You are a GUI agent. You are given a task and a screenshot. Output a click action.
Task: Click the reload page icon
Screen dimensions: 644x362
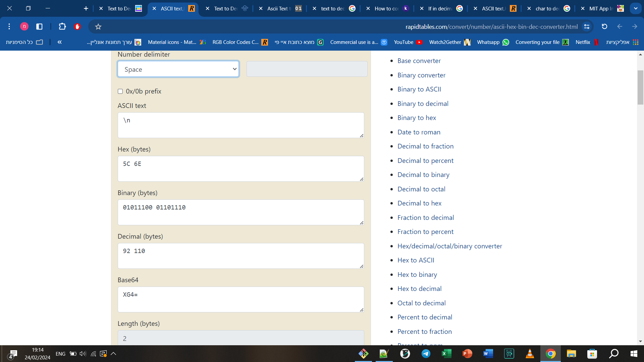click(x=604, y=26)
